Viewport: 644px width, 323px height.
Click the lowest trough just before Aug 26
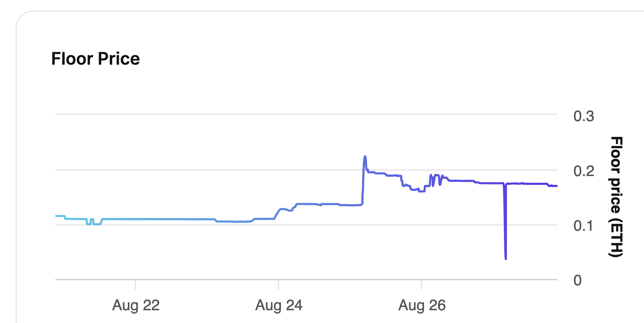click(x=422, y=191)
